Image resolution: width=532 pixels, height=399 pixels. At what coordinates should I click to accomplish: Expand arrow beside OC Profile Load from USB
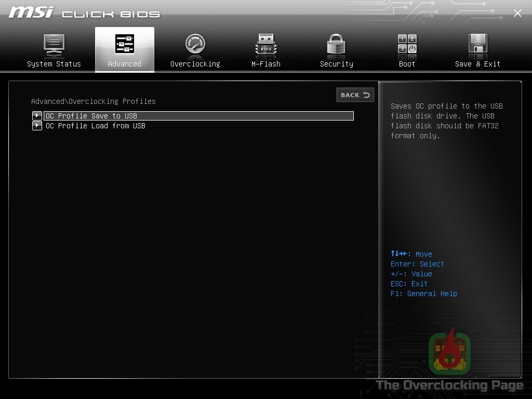click(x=37, y=126)
